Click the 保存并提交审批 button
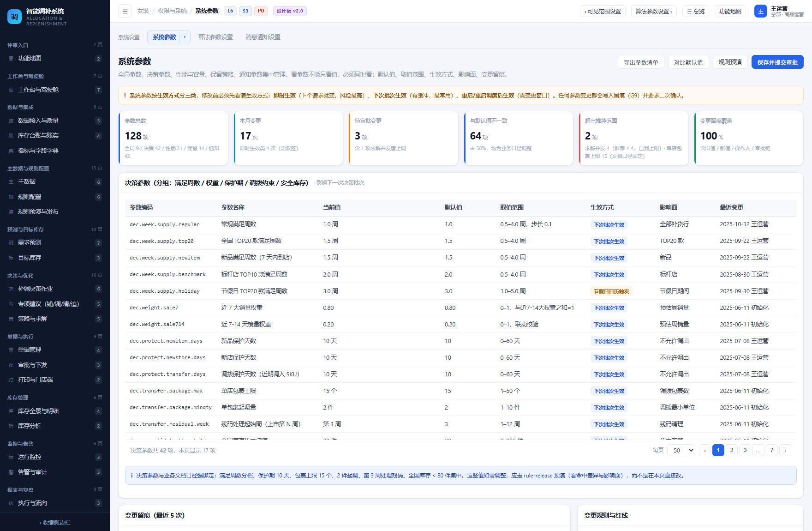The image size is (812, 531). [777, 62]
